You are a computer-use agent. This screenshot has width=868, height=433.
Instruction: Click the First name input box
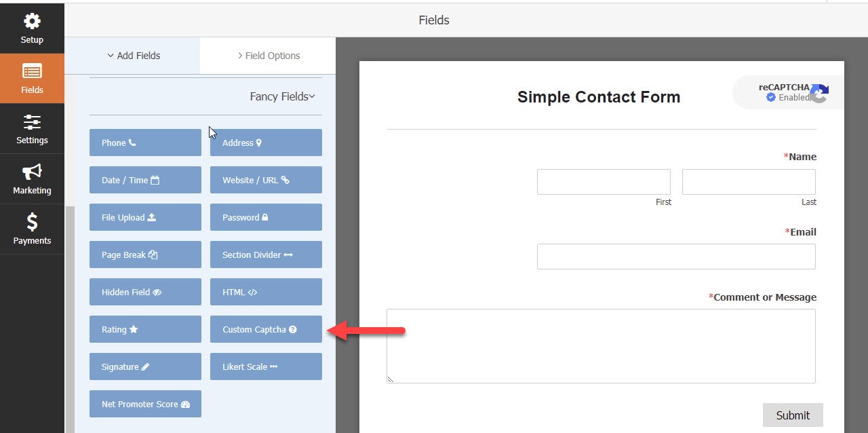[604, 182]
